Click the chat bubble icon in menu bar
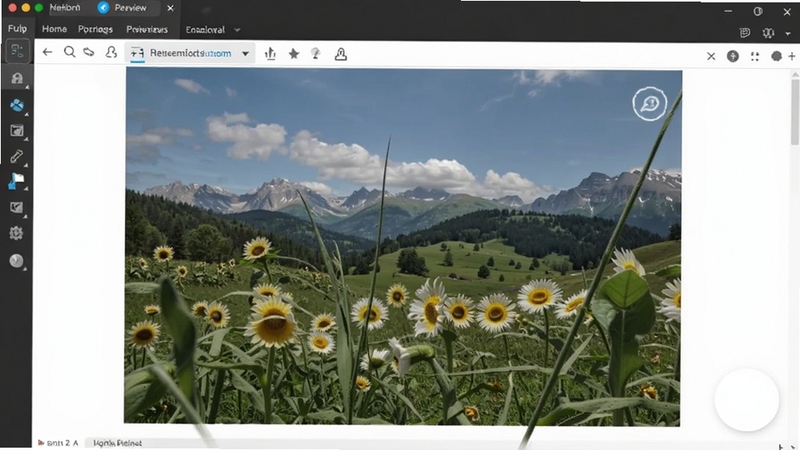Screen dimensions: 800x450 pos(745,33)
